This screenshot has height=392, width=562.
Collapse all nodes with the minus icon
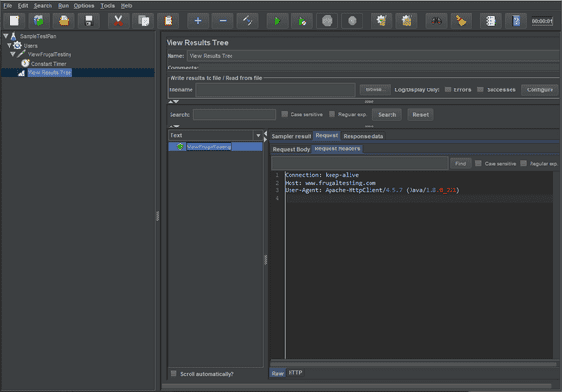223,21
